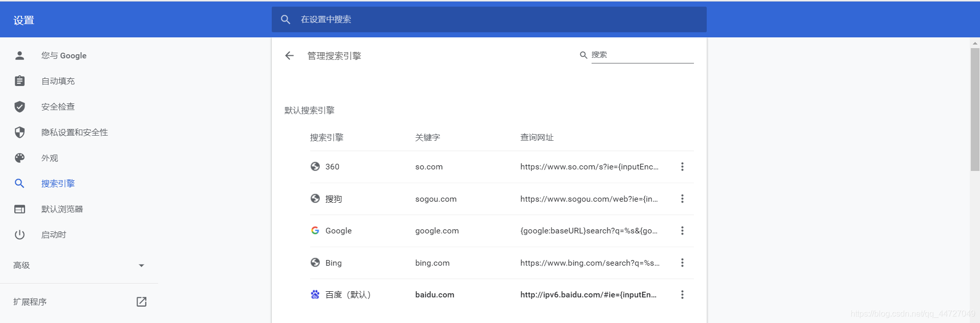This screenshot has width=980, height=323.
Task: Open the more actions menu for Google
Action: point(682,231)
